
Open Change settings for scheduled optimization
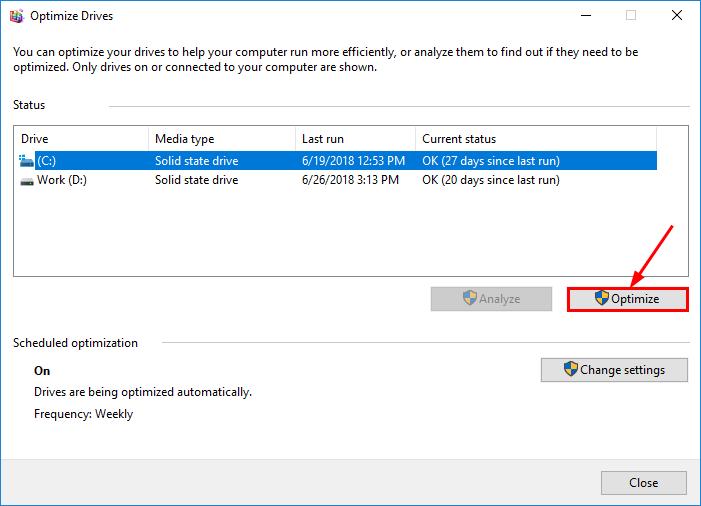pos(614,370)
